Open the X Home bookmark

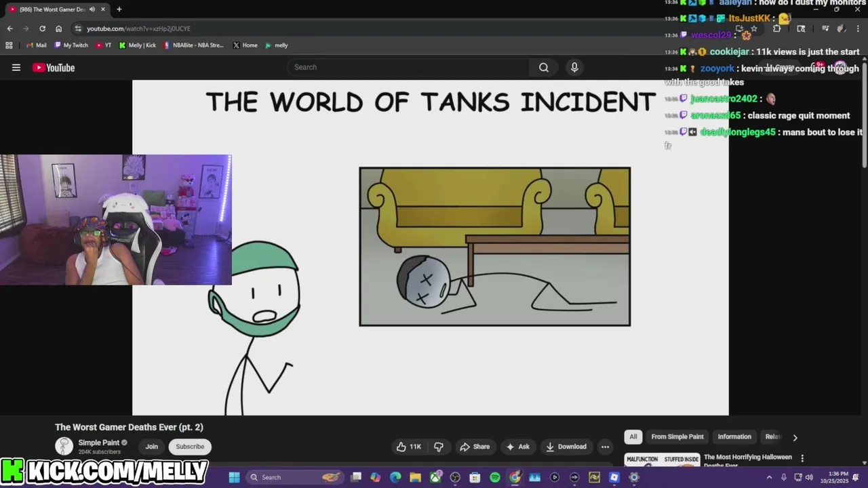tap(245, 45)
